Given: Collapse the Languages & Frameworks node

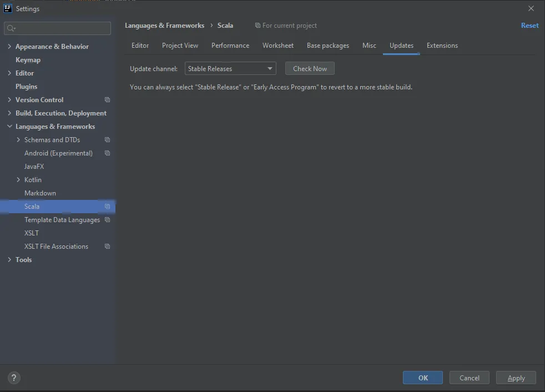Looking at the screenshot, I should click(x=9, y=126).
